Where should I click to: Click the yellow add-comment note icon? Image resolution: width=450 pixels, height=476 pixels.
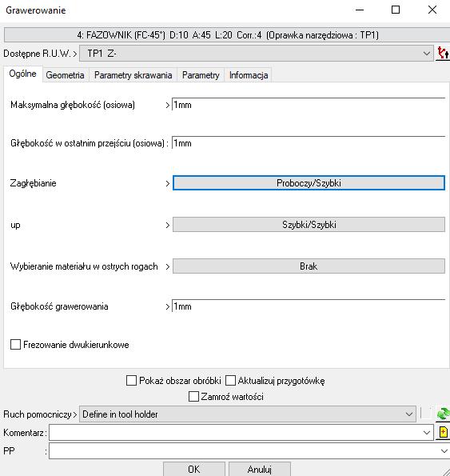[x=443, y=432]
